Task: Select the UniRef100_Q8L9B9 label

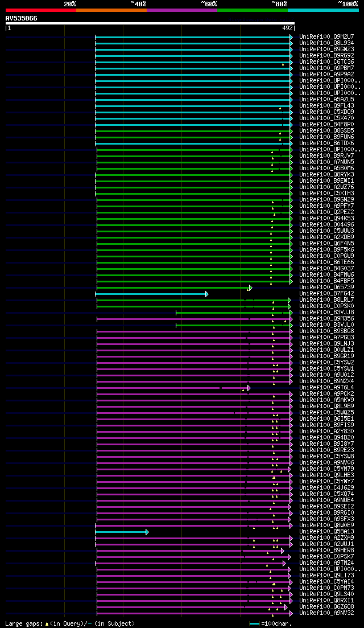Action: [x=326, y=406]
